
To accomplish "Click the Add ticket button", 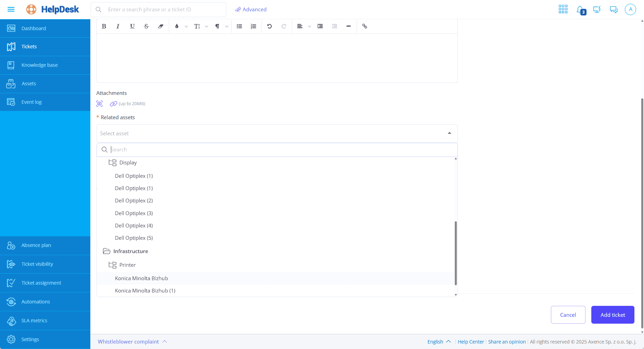I will (x=613, y=315).
